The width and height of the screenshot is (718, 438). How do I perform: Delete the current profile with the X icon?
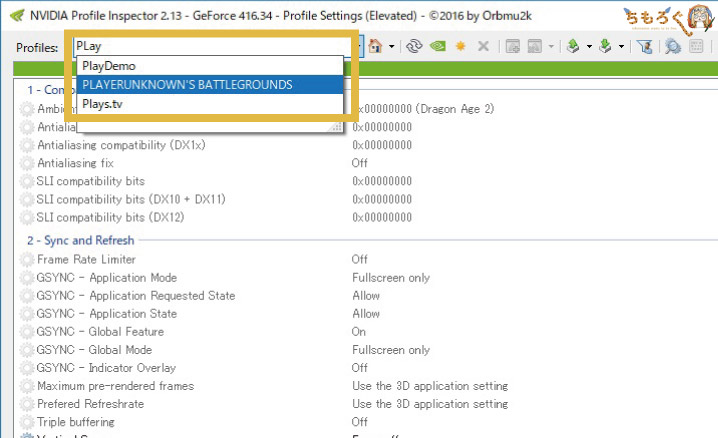[483, 46]
